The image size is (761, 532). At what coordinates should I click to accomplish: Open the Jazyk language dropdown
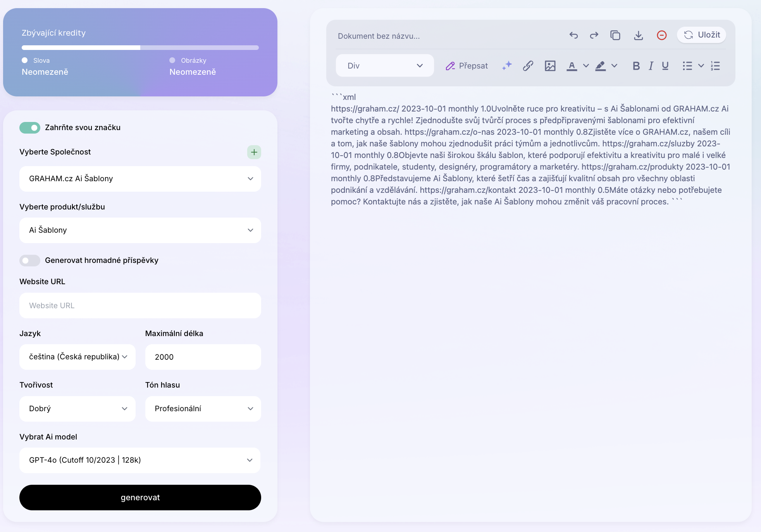[x=77, y=357]
